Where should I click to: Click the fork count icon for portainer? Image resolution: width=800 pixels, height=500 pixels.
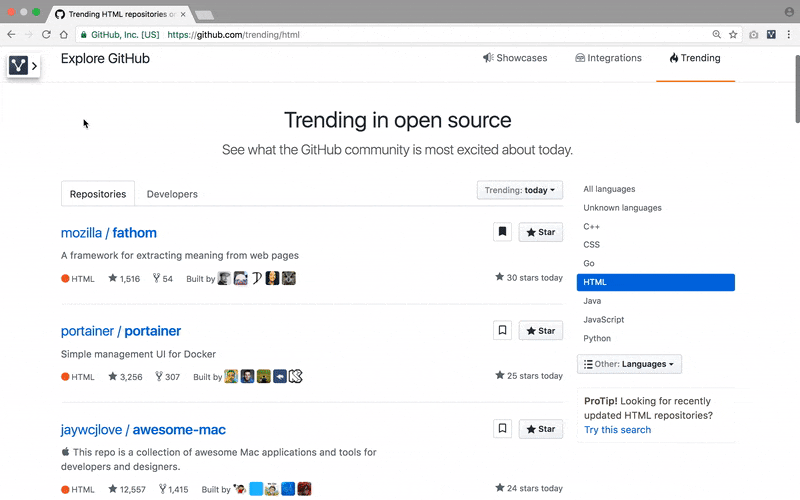(x=157, y=377)
